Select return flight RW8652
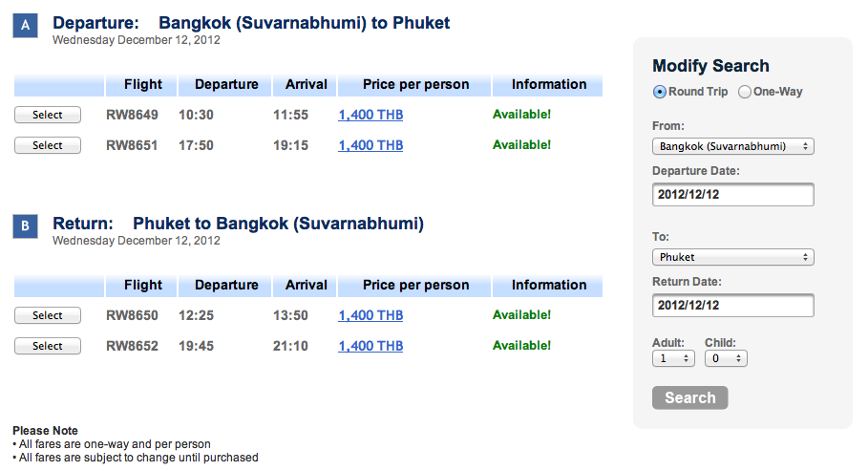Viewport: 868px width, 471px height. (x=48, y=346)
